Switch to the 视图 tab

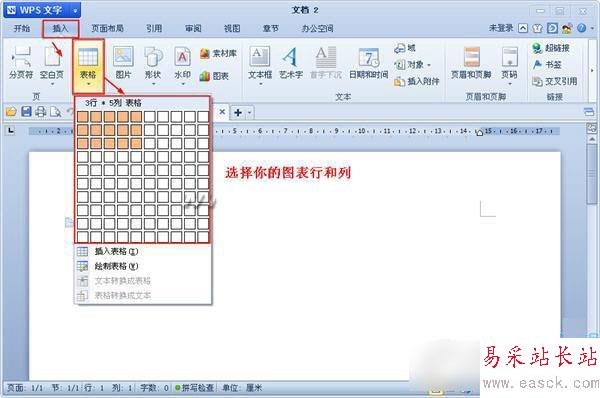coord(232,29)
